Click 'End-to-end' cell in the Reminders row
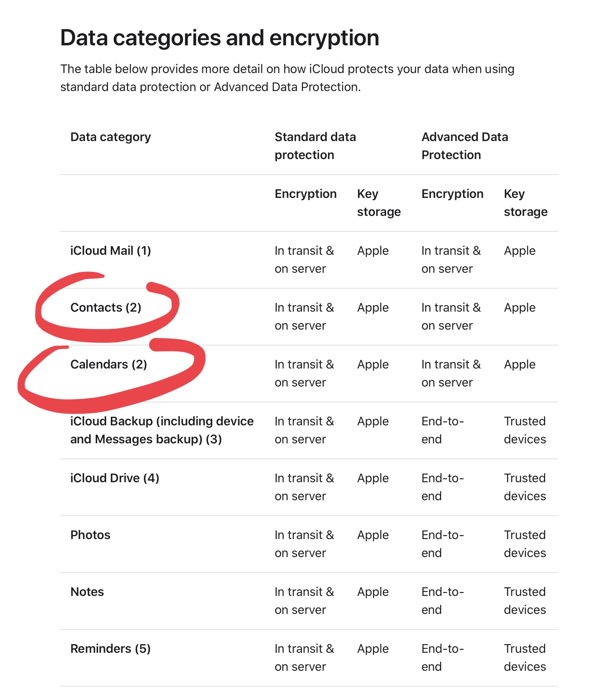The image size is (616, 692). coord(443,657)
